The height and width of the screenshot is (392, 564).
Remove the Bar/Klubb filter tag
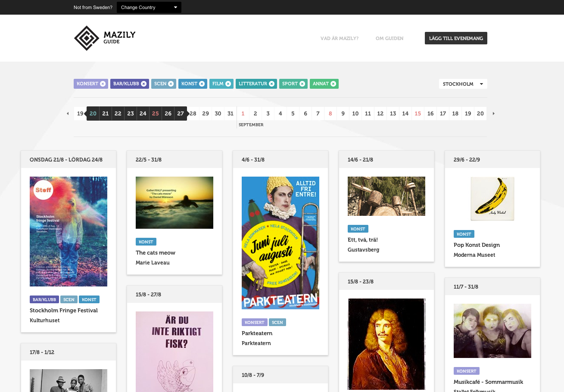(143, 84)
